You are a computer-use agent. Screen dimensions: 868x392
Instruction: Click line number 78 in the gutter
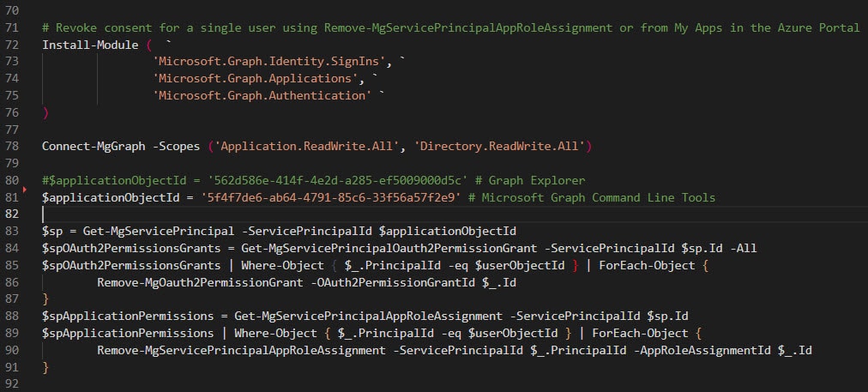(12, 146)
